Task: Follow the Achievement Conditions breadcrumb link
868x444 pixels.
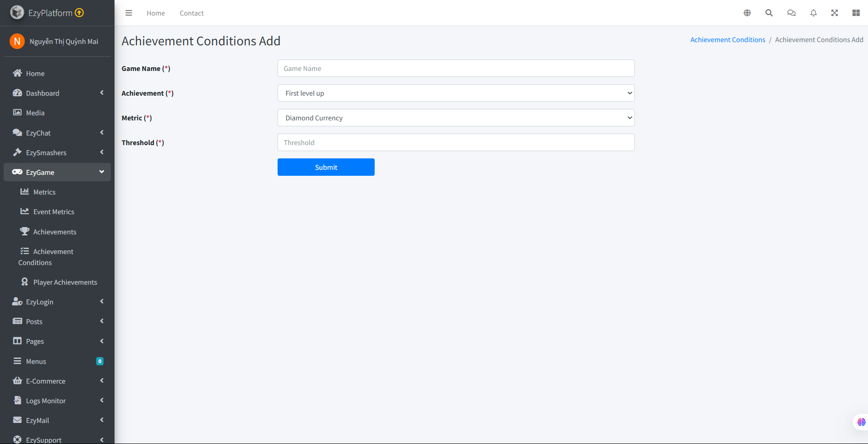Action: 727,40
